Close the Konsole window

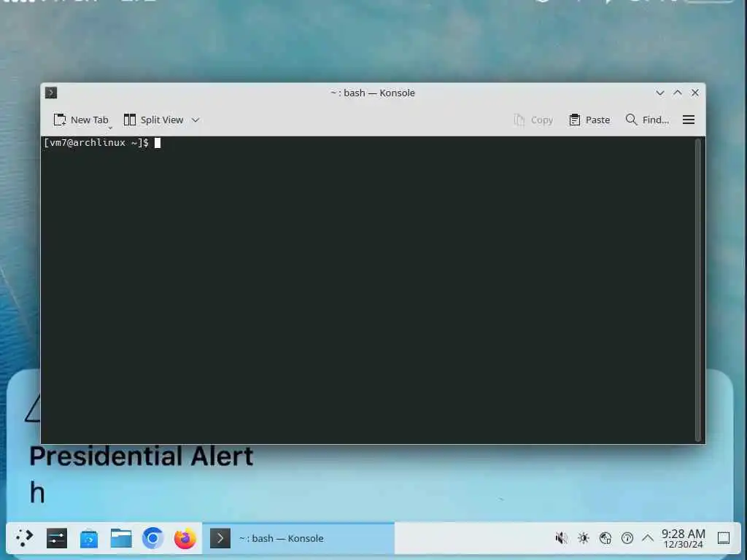click(x=695, y=93)
